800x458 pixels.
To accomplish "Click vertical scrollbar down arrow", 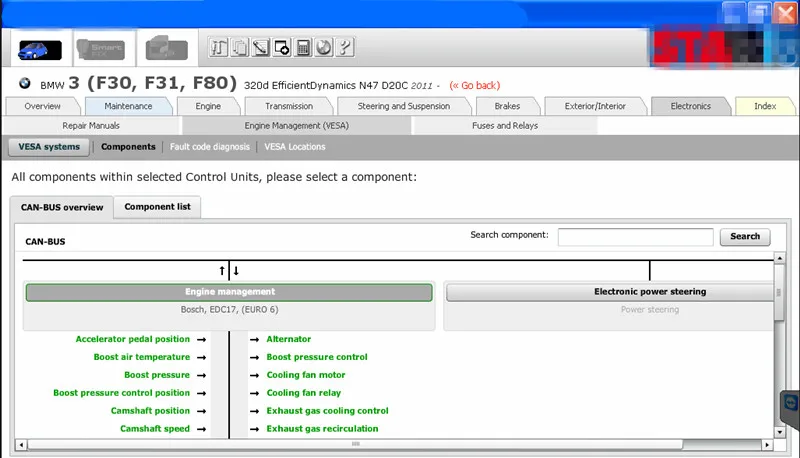I will tap(779, 432).
